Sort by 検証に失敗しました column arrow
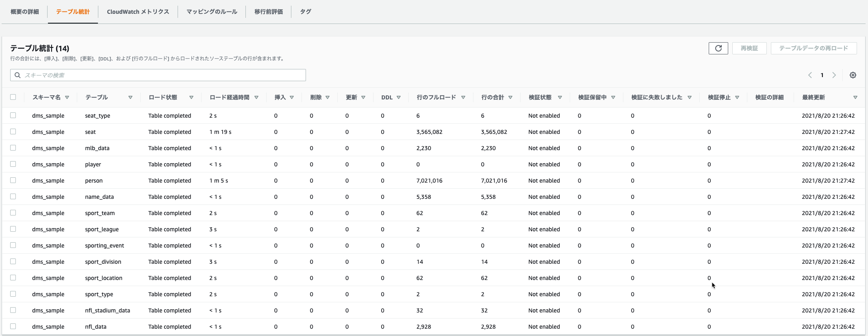Image resolution: width=868 pixels, height=336 pixels. [x=690, y=97]
